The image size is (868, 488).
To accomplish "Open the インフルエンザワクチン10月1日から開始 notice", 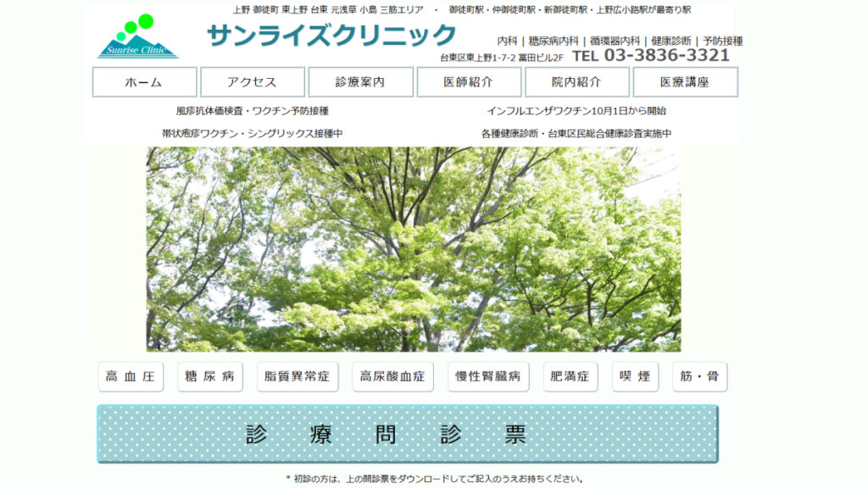I will pyautogui.click(x=576, y=111).
